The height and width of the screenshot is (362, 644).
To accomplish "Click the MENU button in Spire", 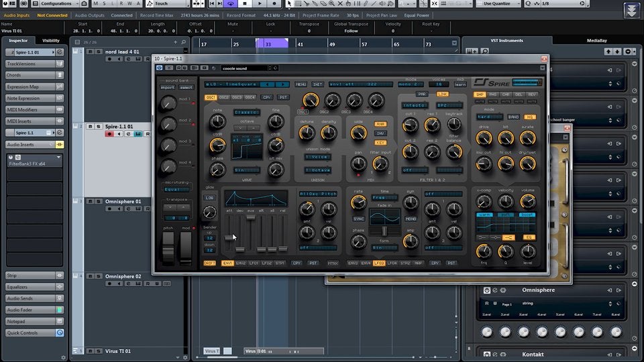I will pyautogui.click(x=301, y=84).
